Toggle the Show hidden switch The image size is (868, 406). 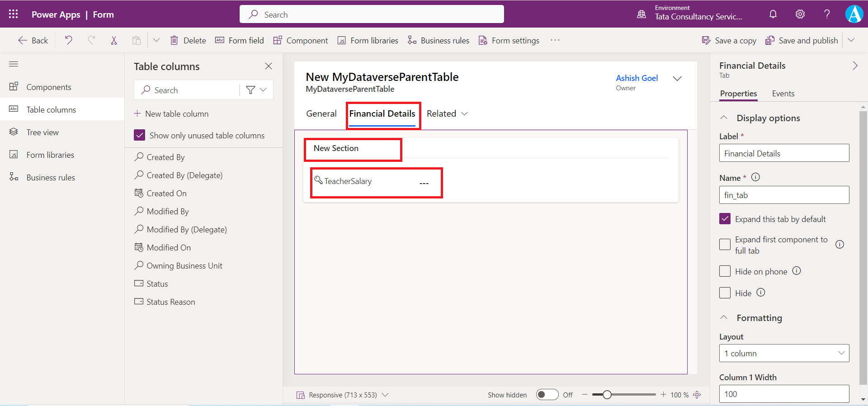click(547, 395)
